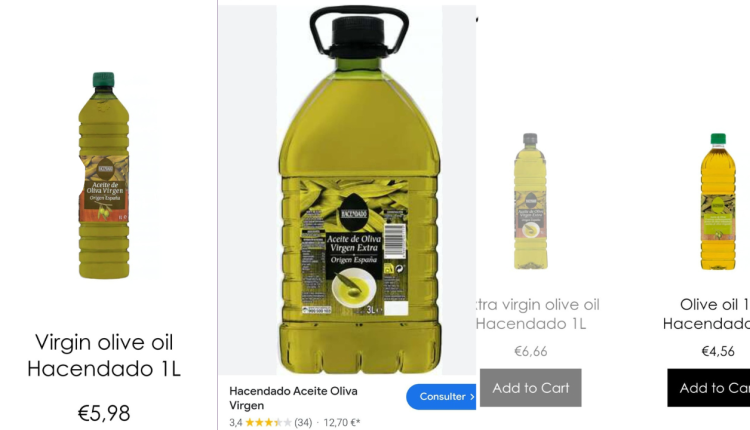Screen dimensions: 750x430
Task: Click the chevron arrow on Consulter button
Action: point(472,397)
